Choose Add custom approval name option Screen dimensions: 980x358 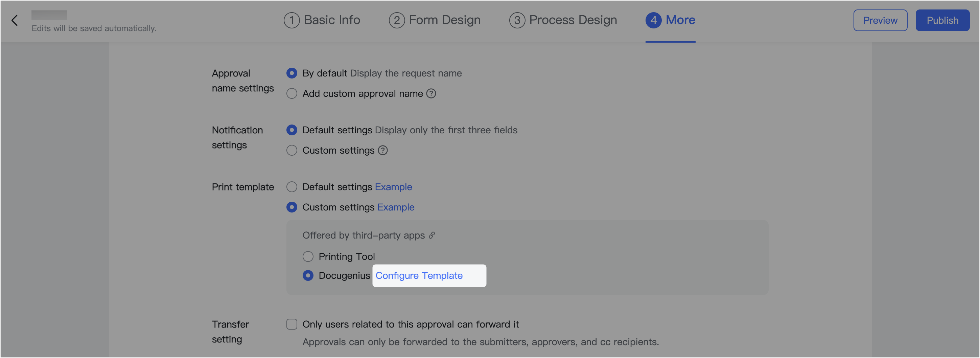(x=292, y=94)
